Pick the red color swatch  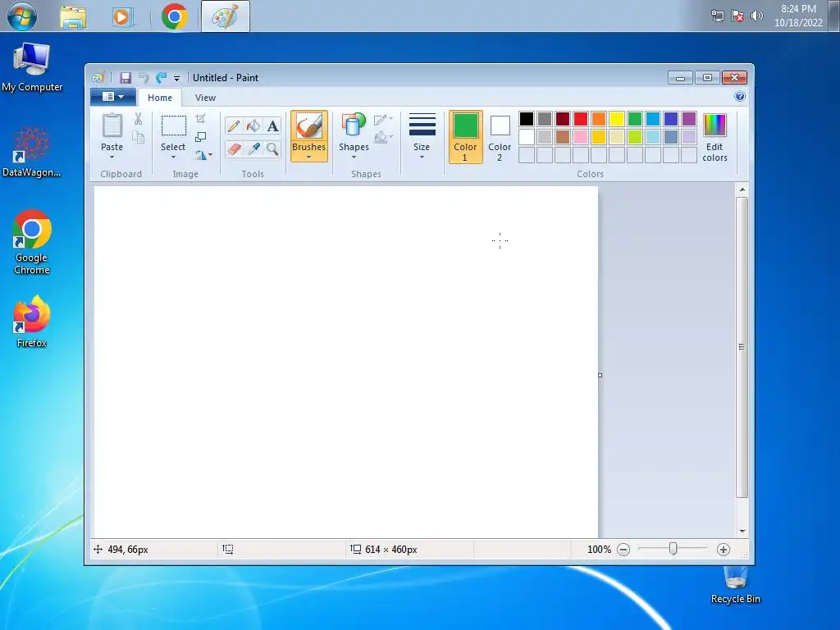581,118
